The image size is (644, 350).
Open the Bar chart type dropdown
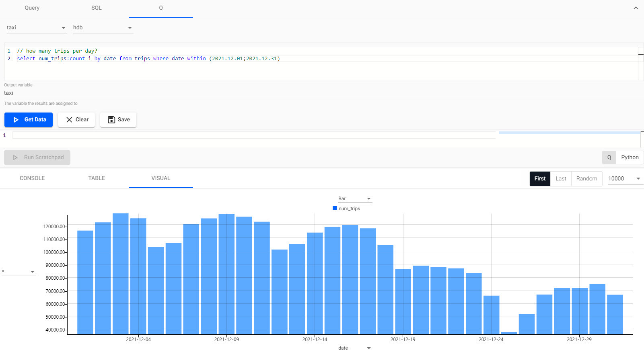[354, 199]
